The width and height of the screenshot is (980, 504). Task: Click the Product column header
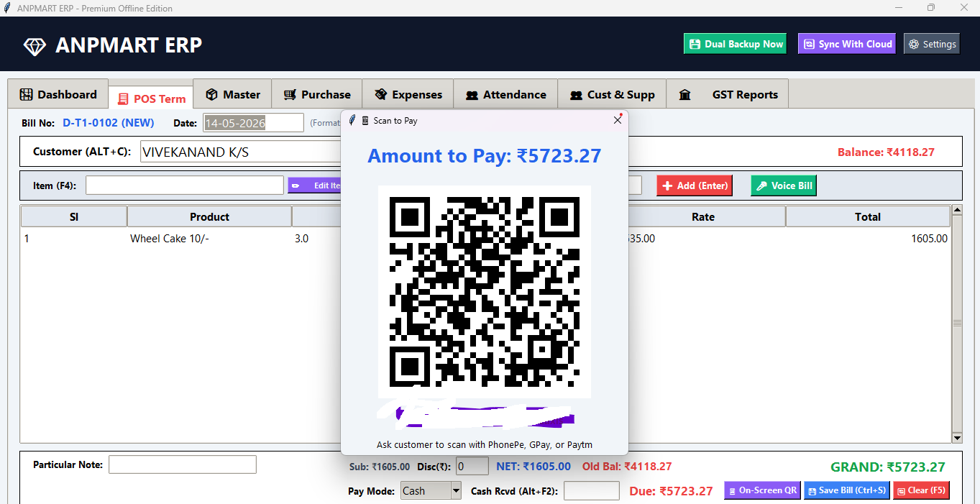209,216
